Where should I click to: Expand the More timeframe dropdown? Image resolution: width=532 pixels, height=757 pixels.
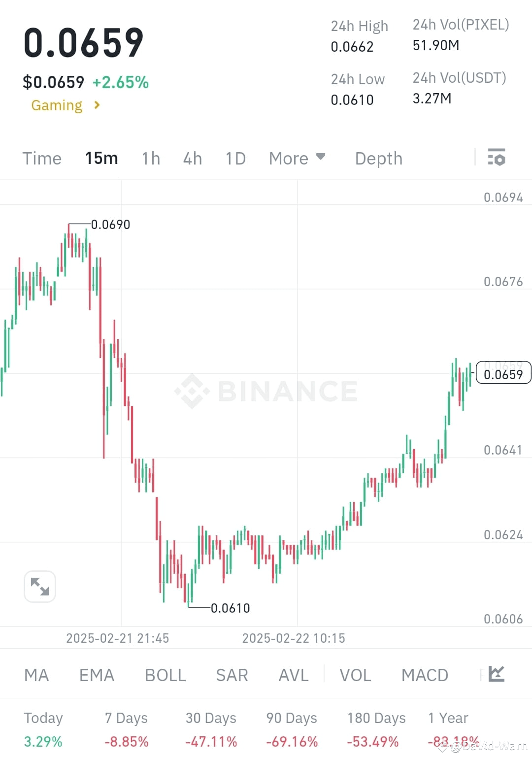297,158
